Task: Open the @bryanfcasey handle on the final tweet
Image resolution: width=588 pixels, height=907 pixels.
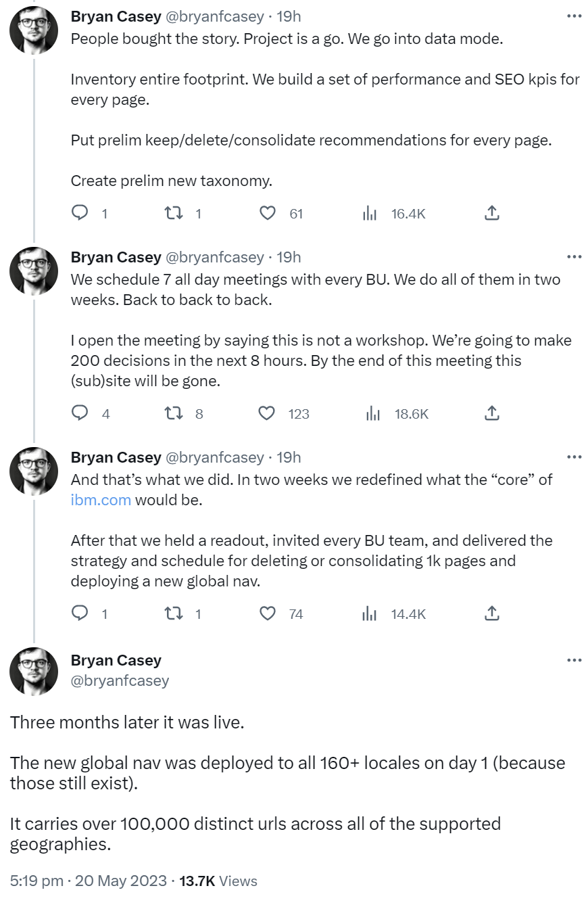Action: 120,680
